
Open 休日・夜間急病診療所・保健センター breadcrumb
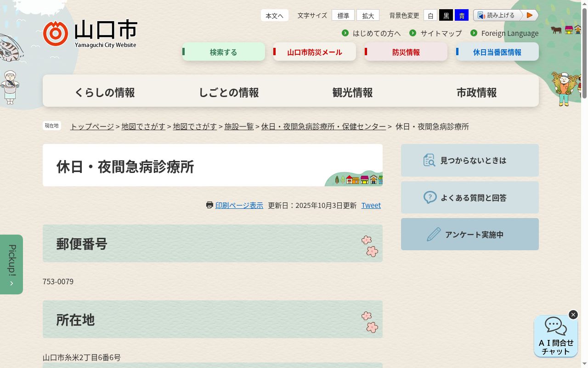point(323,126)
